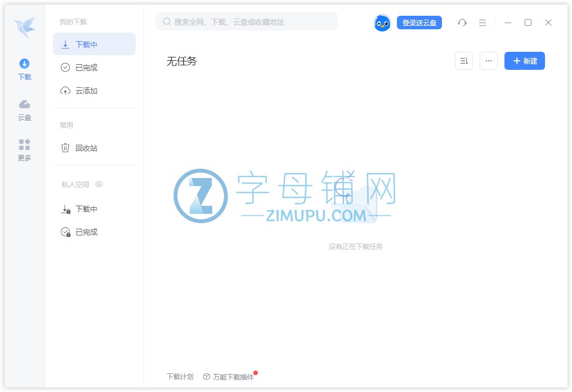The height and width of the screenshot is (392, 572).
Task: Open the headset customer service icon
Action: (462, 23)
